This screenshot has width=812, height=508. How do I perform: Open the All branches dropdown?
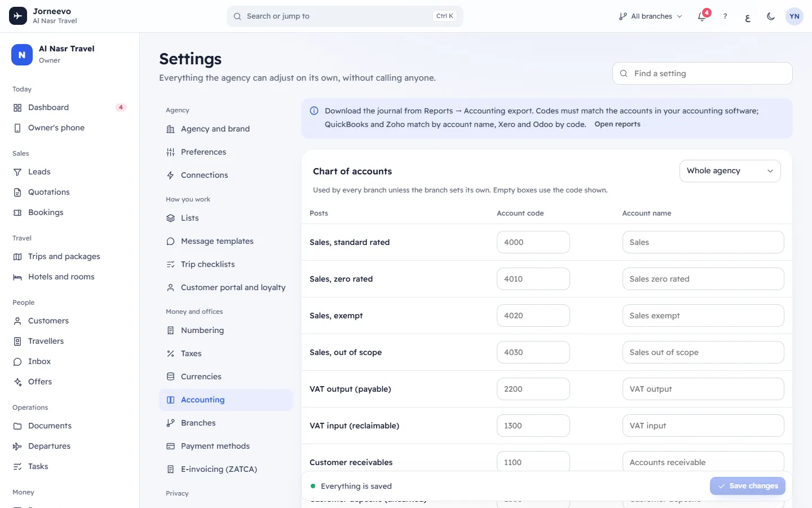(650, 16)
